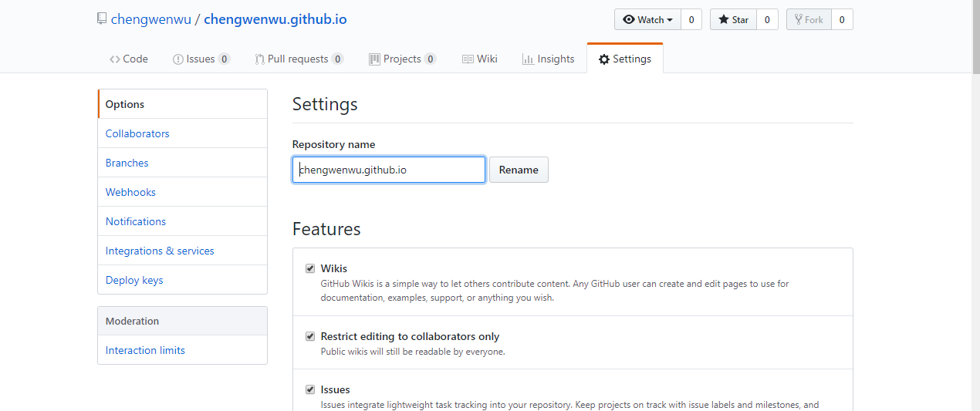Click the fork count next to Fork
980x411 pixels.
842,20
